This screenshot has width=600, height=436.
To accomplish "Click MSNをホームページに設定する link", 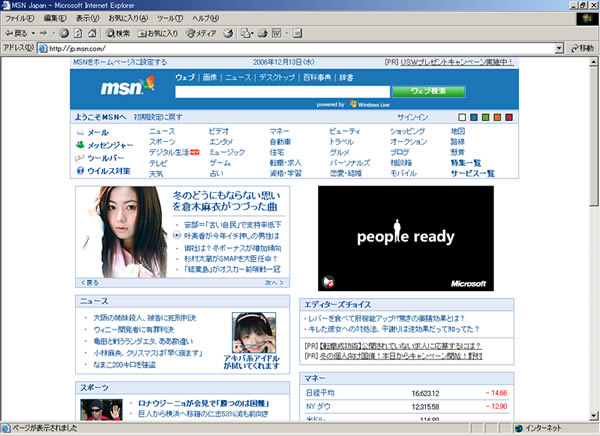I will [x=120, y=62].
